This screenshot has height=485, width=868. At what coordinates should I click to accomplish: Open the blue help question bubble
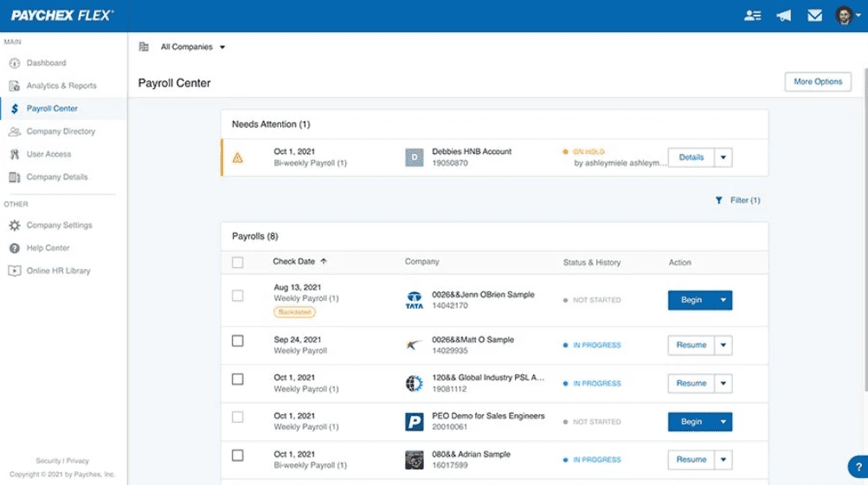tap(858, 467)
